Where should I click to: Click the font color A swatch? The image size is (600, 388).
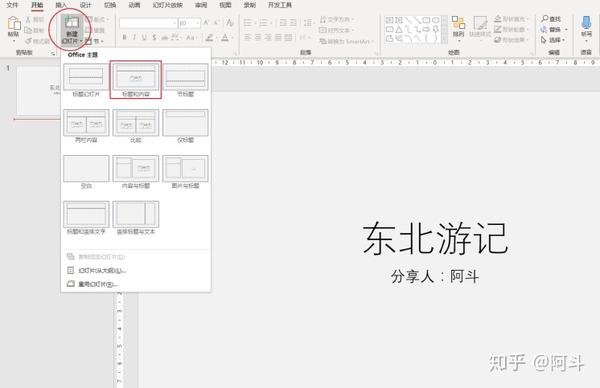[x=225, y=37]
